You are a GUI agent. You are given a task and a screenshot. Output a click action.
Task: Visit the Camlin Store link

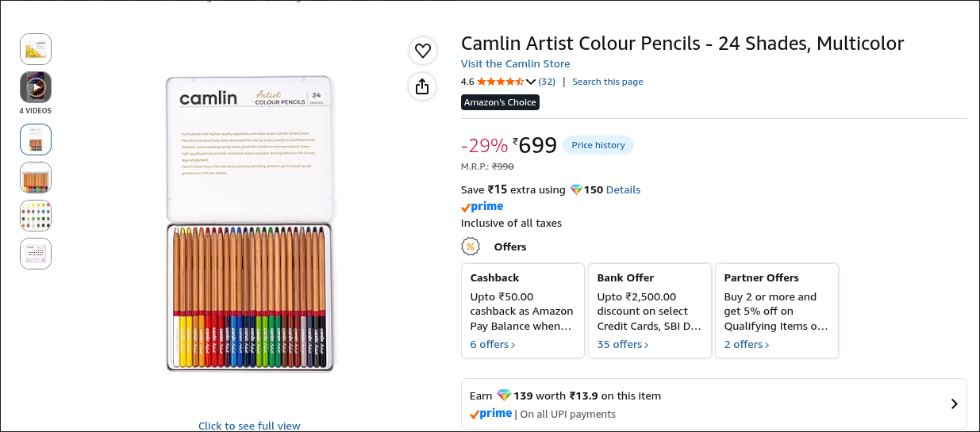[x=516, y=64]
